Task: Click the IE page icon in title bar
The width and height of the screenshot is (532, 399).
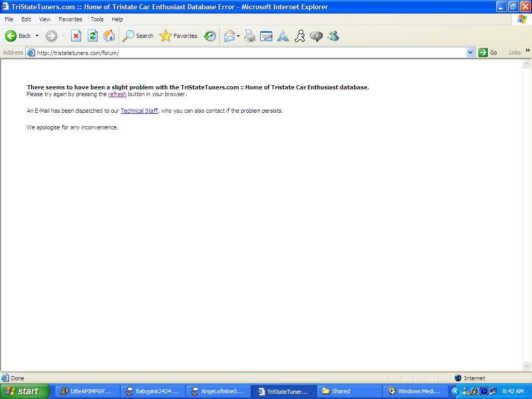Action: [5, 6]
